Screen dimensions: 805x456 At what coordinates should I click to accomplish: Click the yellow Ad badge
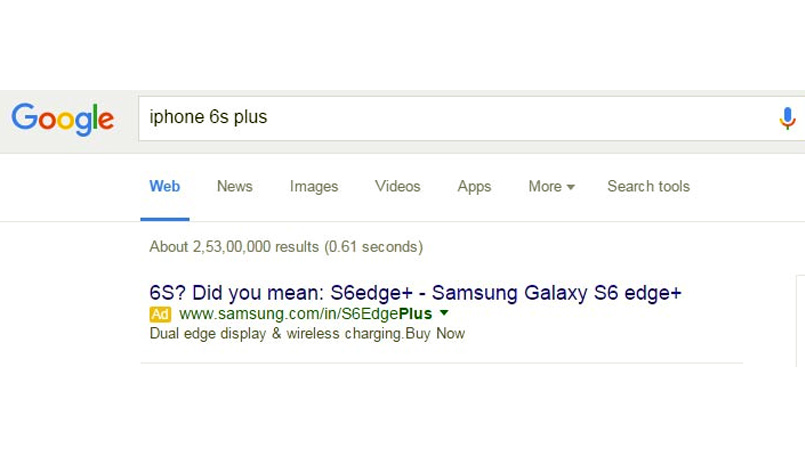(160, 314)
